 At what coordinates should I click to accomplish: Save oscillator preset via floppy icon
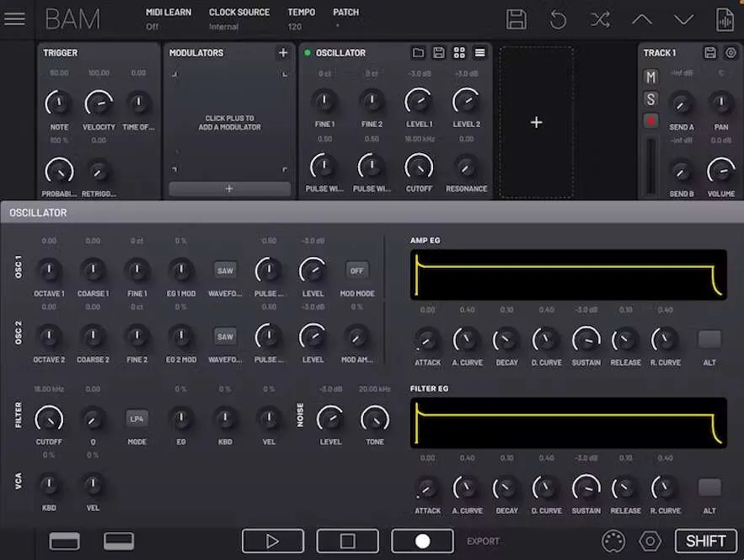[439, 53]
